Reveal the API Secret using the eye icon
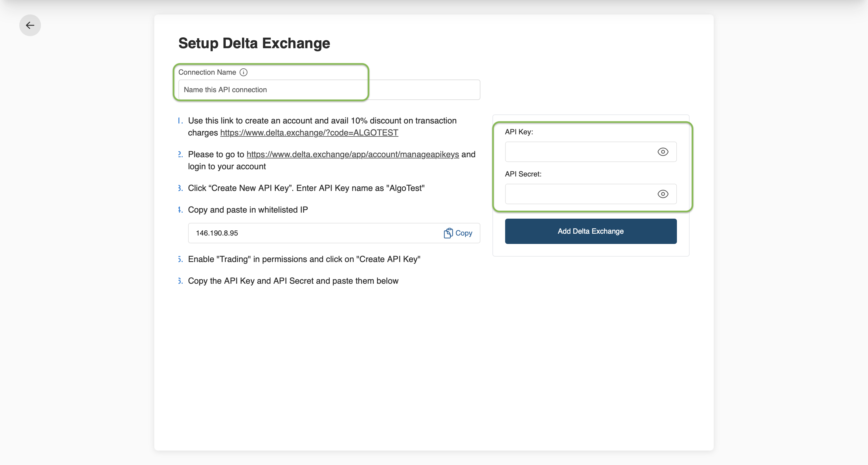This screenshot has width=868, height=465. click(662, 194)
